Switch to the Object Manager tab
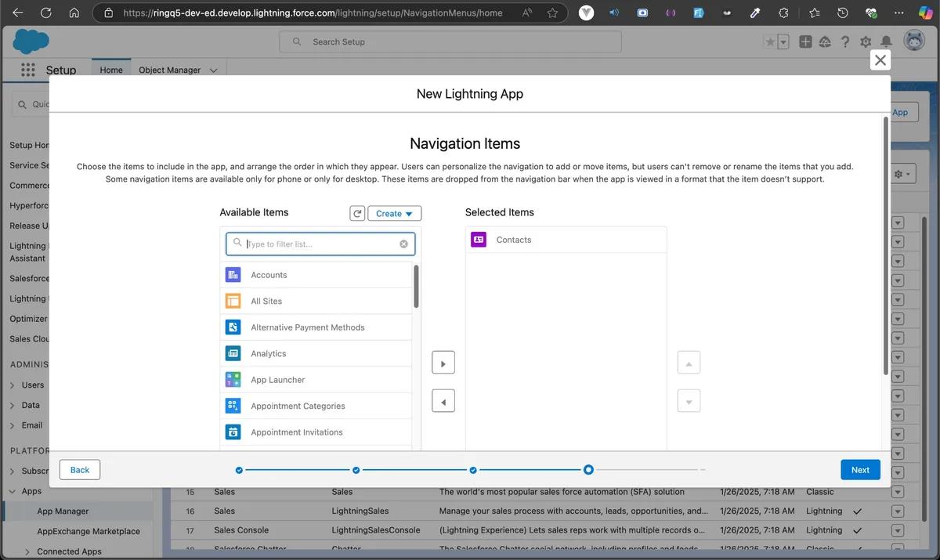This screenshot has height=560, width=940. point(170,70)
